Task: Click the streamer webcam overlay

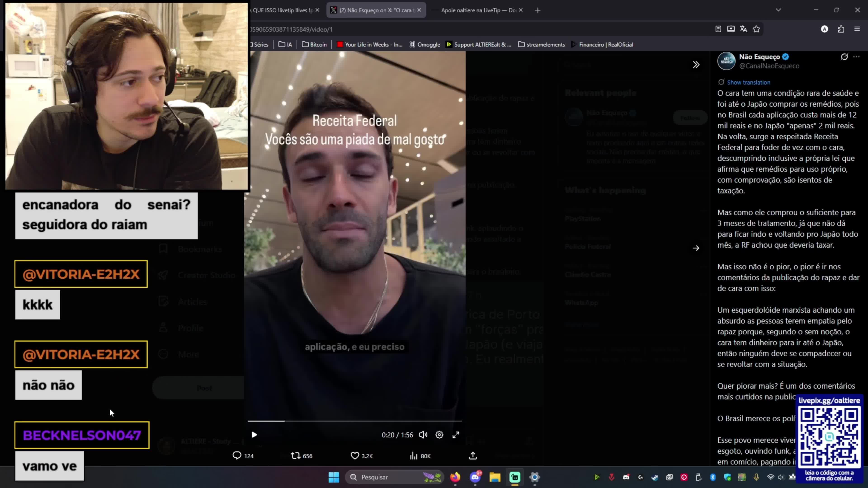Action: coord(127,96)
